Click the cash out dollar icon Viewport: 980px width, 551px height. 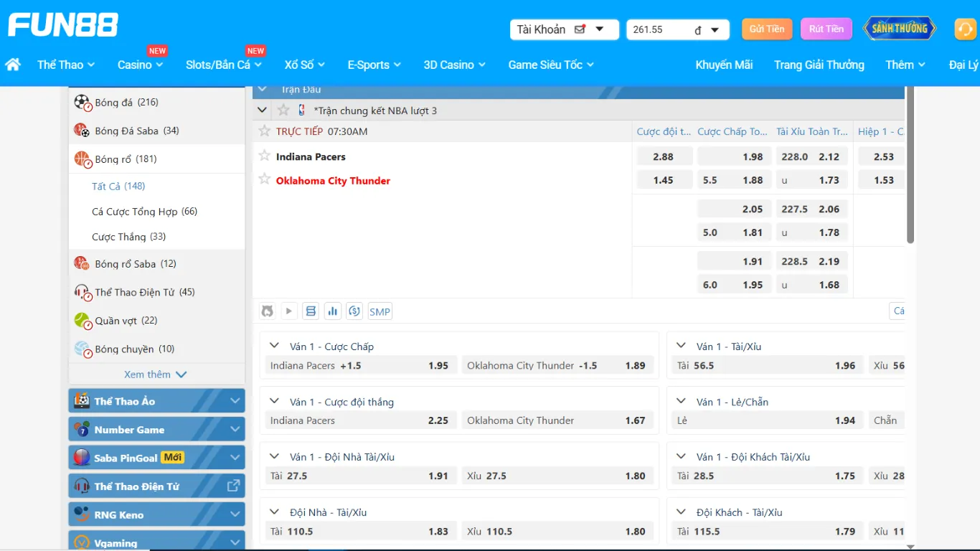click(x=354, y=311)
